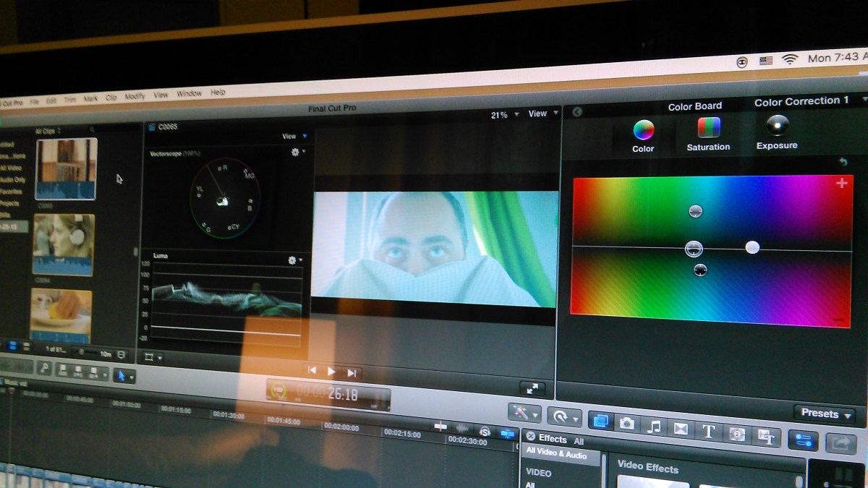This screenshot has width=868, height=488.
Task: Select All Video & Audio effects category
Action: coord(556,454)
